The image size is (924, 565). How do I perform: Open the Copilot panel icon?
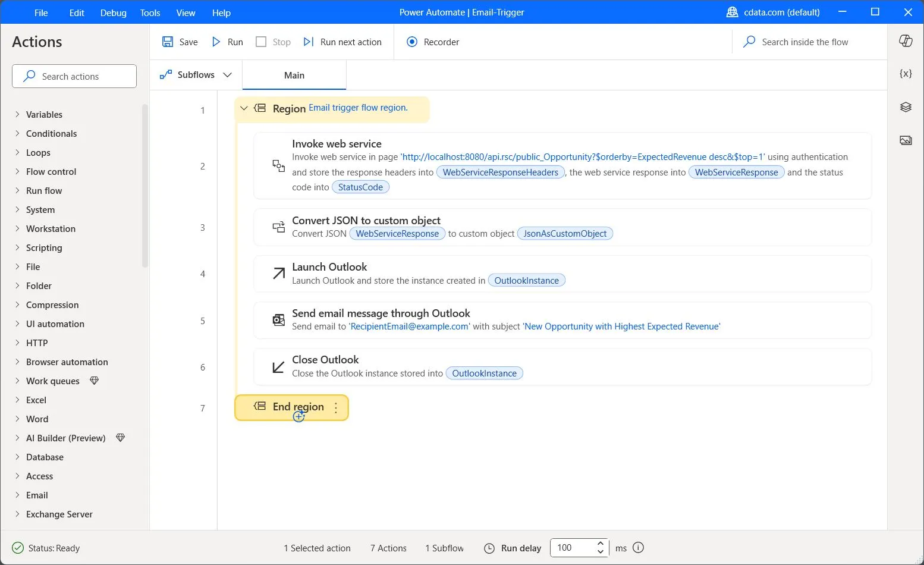(x=905, y=40)
